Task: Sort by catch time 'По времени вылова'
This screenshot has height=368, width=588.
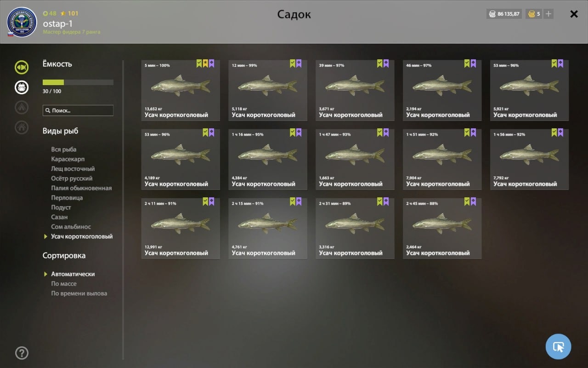Action: coord(79,293)
